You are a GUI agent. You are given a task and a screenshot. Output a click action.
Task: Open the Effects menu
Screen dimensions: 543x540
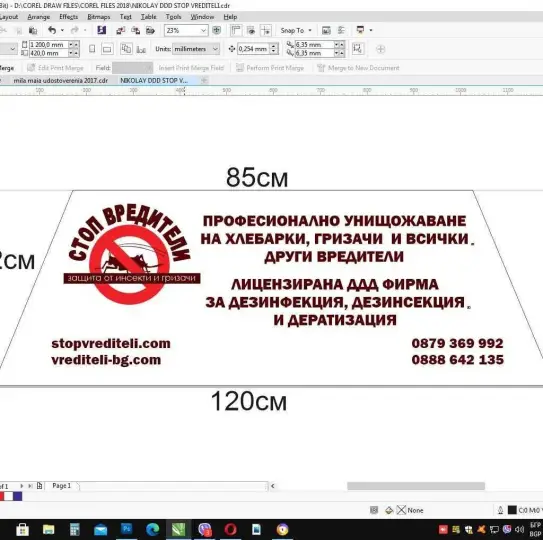click(x=69, y=17)
